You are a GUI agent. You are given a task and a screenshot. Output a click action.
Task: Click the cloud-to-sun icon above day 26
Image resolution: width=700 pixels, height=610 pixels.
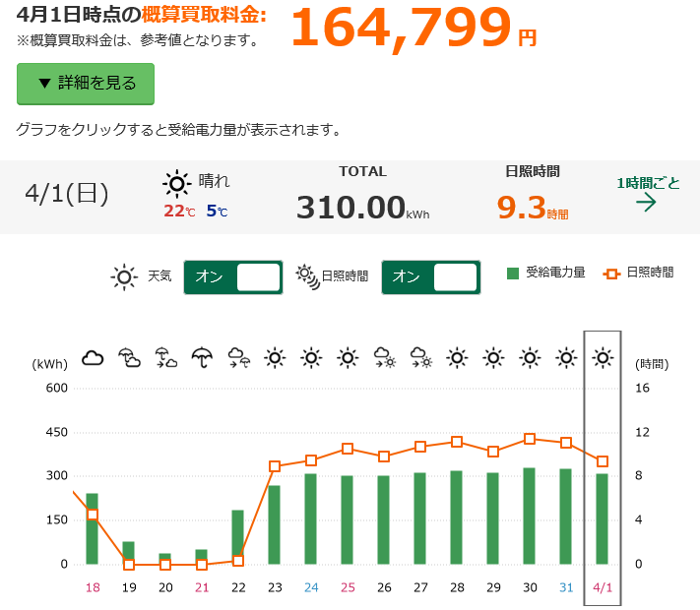(x=384, y=358)
